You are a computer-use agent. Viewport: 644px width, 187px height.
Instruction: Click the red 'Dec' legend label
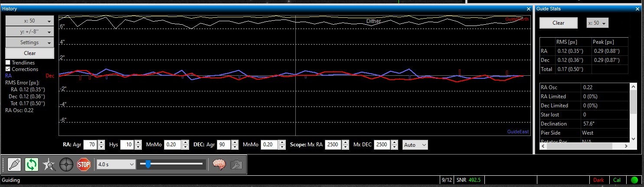pyautogui.click(x=50, y=76)
